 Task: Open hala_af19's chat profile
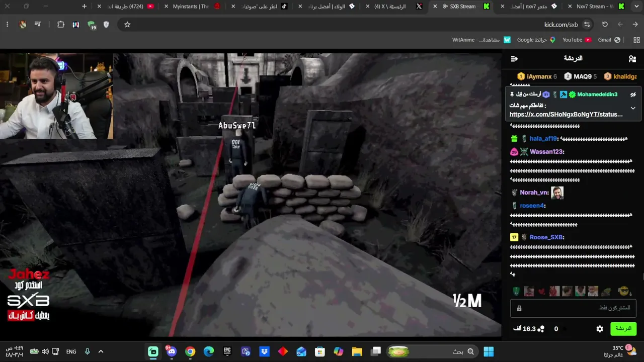543,139
